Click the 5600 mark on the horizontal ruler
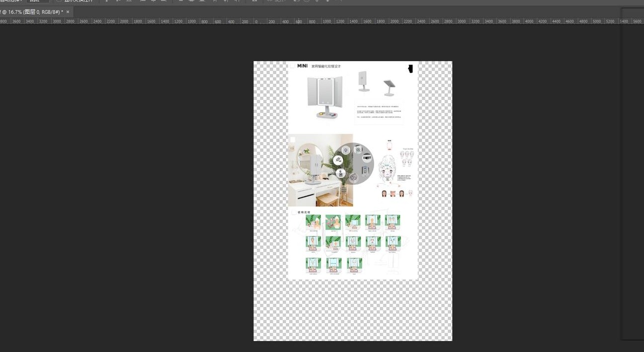 tap(637, 21)
